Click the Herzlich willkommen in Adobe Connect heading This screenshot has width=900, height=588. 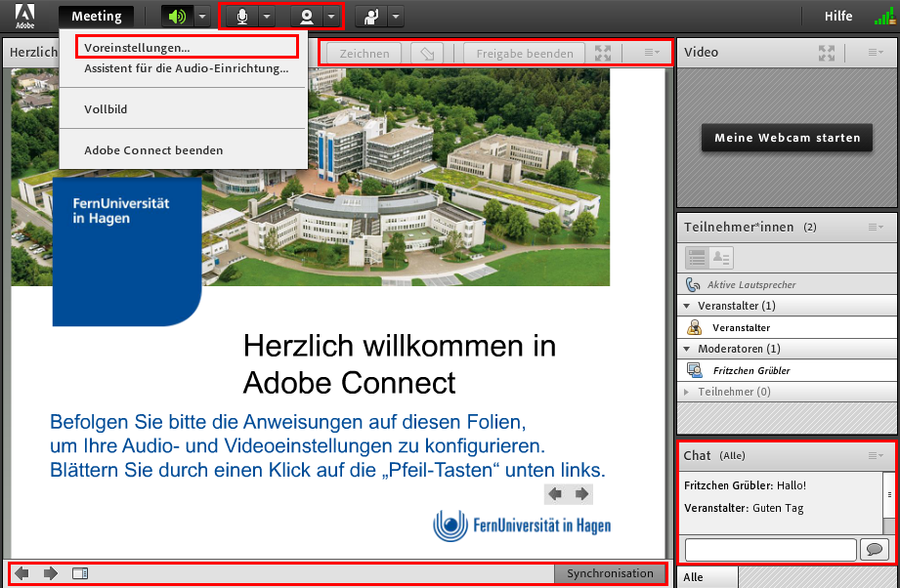pyautogui.click(x=400, y=364)
